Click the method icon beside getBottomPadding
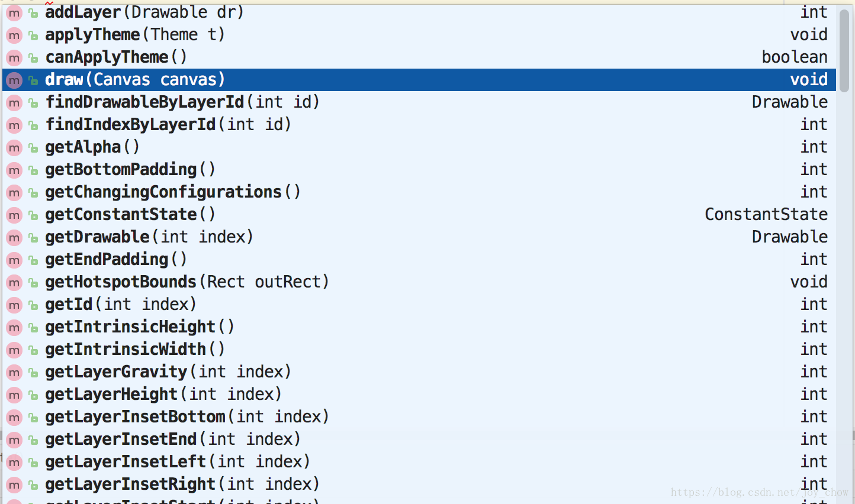 pyautogui.click(x=14, y=170)
